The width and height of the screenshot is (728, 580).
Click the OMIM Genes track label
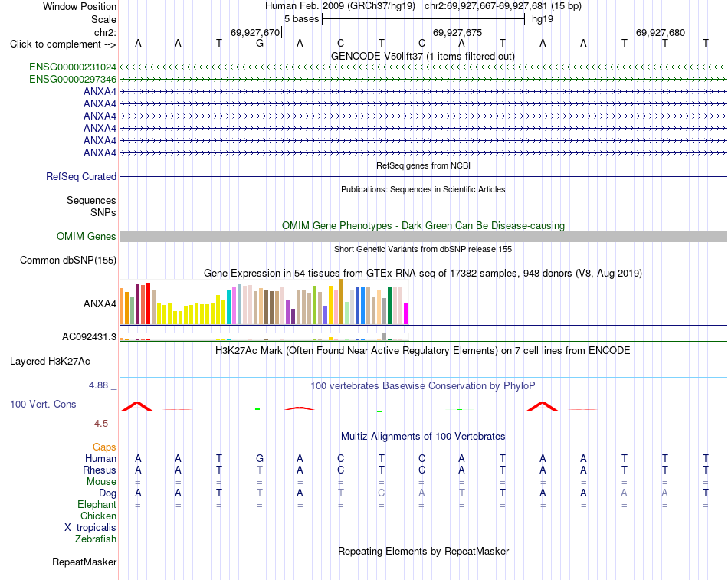tap(87, 236)
